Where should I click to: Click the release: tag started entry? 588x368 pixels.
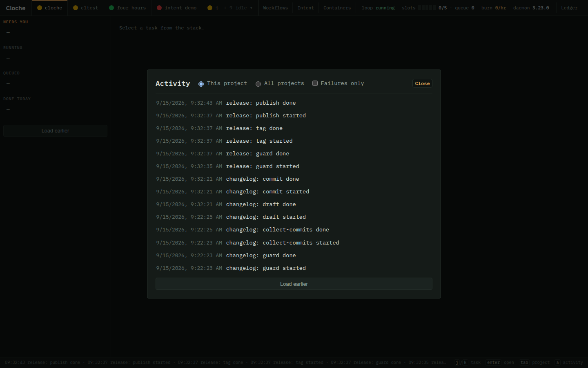point(294,141)
